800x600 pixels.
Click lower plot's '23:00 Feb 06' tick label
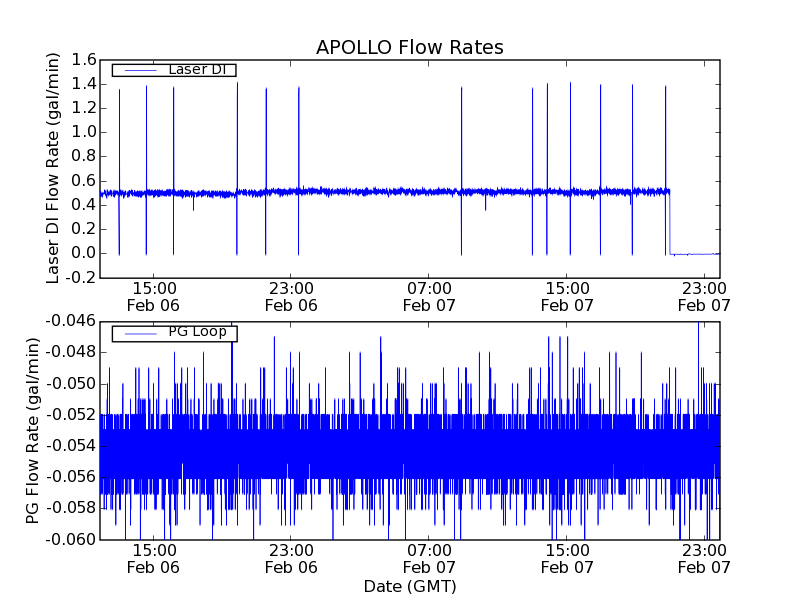tap(291, 558)
